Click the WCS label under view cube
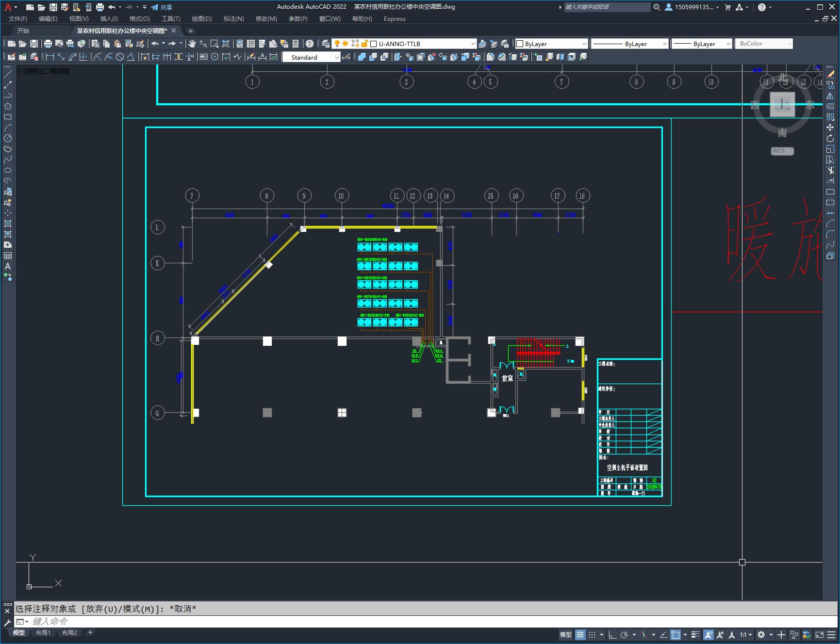 (x=782, y=151)
